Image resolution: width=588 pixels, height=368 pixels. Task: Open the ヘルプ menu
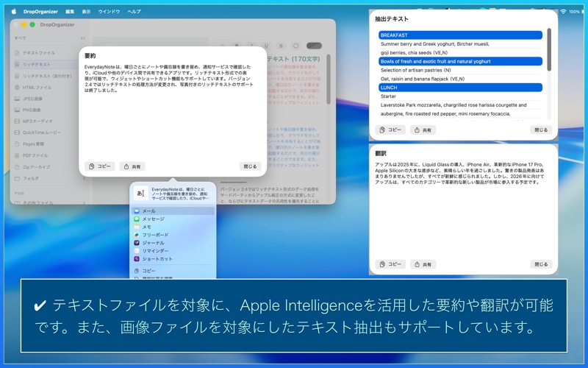click(134, 12)
